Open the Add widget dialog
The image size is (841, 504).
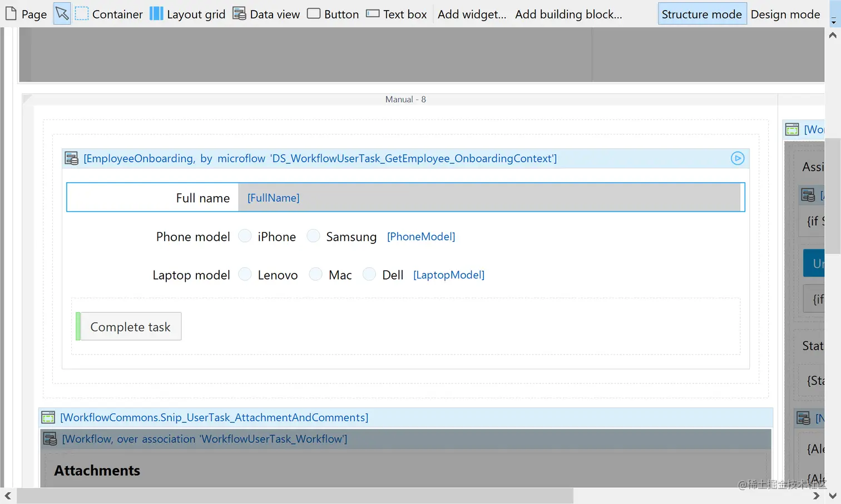pos(472,14)
